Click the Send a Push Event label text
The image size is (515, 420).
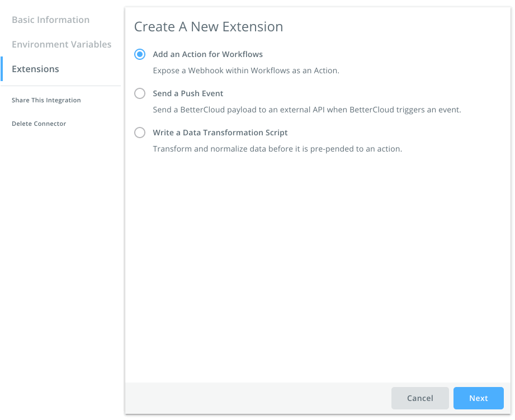[x=187, y=93]
